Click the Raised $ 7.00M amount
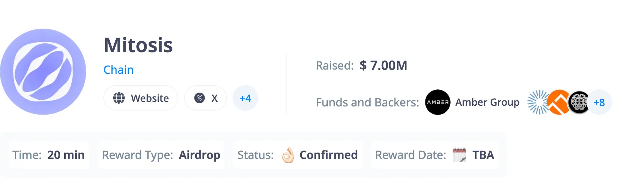 383,65
